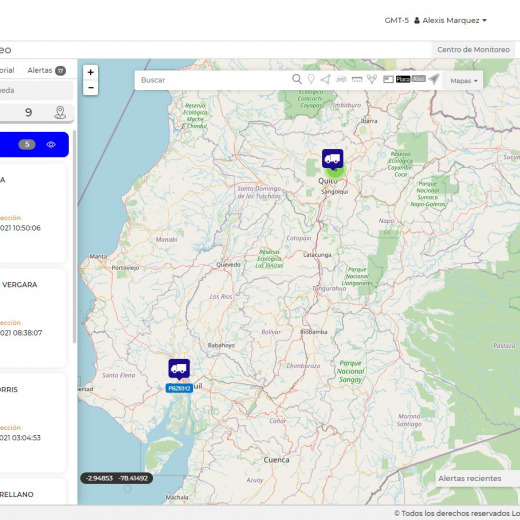Click the Ibarra label on map
This screenshot has width=520, height=520.
[x=369, y=121]
